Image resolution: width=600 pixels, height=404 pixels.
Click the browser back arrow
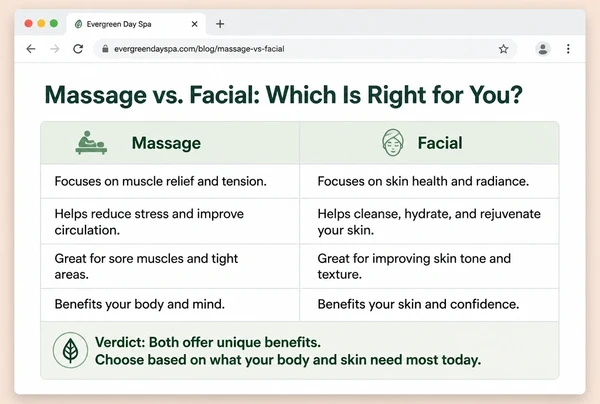(x=31, y=49)
